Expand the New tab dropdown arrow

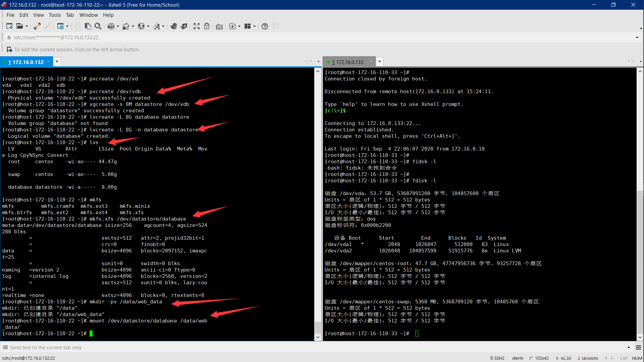pyautogui.click(x=239, y=26)
